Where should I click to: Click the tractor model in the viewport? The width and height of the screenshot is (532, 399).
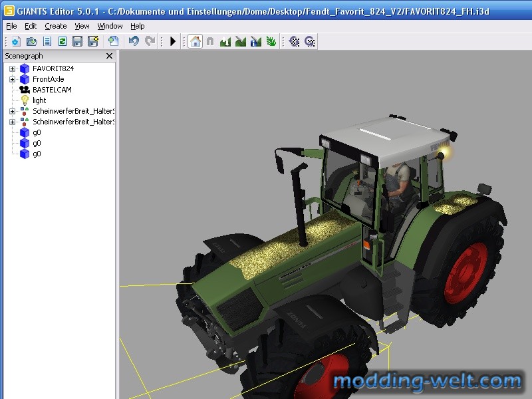339,258
